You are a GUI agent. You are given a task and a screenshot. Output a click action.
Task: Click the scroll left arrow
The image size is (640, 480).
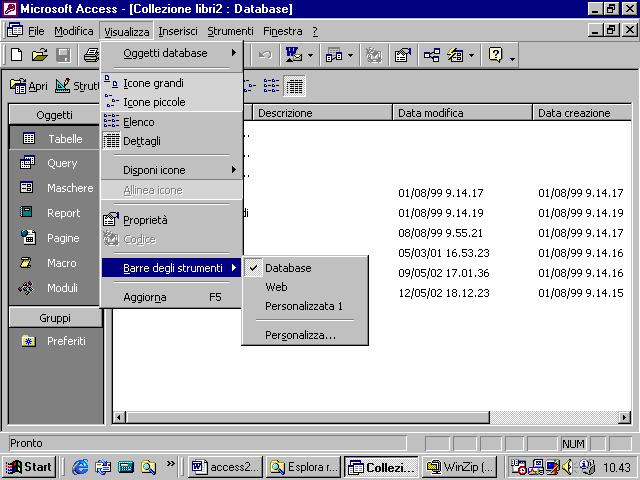tap(119, 417)
